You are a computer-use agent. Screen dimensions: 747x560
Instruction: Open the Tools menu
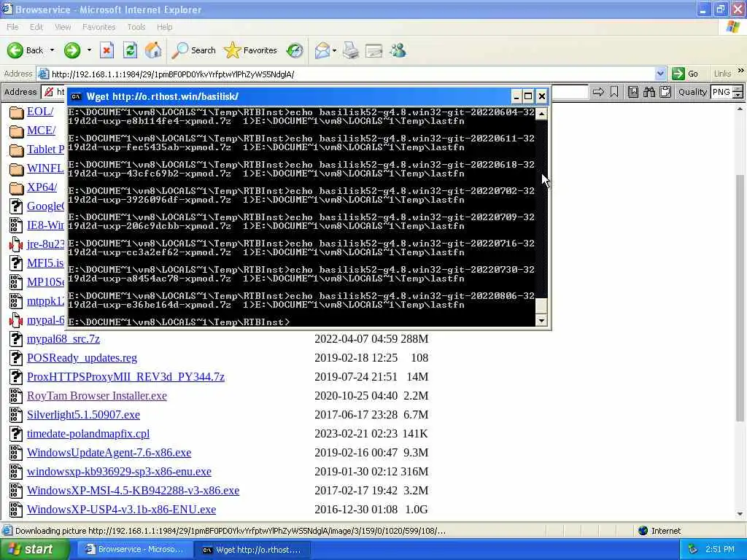coord(136,27)
